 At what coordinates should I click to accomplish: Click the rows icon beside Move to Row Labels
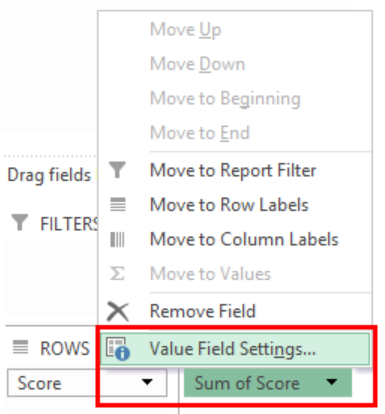[118, 204]
